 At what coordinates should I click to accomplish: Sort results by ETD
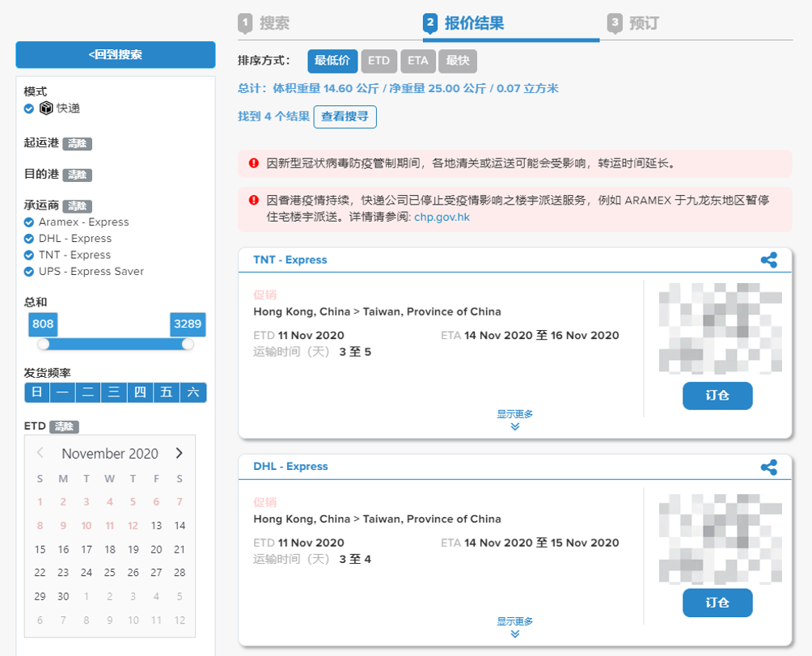point(379,61)
